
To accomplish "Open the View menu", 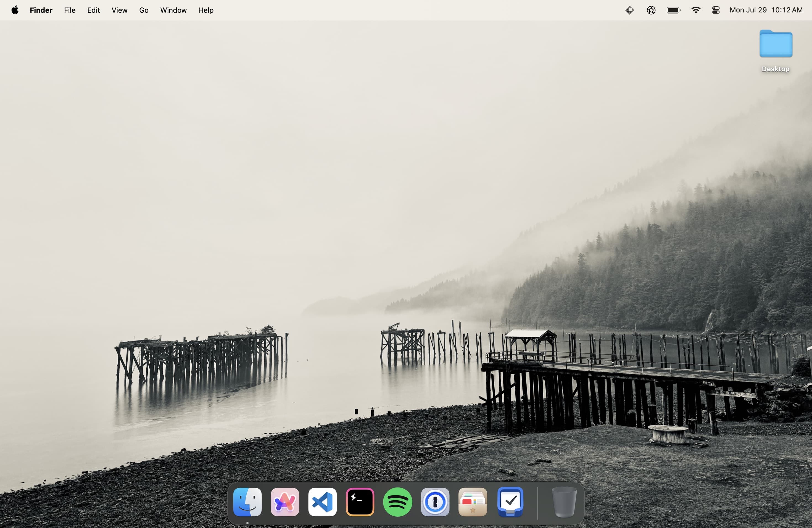I will click(119, 10).
